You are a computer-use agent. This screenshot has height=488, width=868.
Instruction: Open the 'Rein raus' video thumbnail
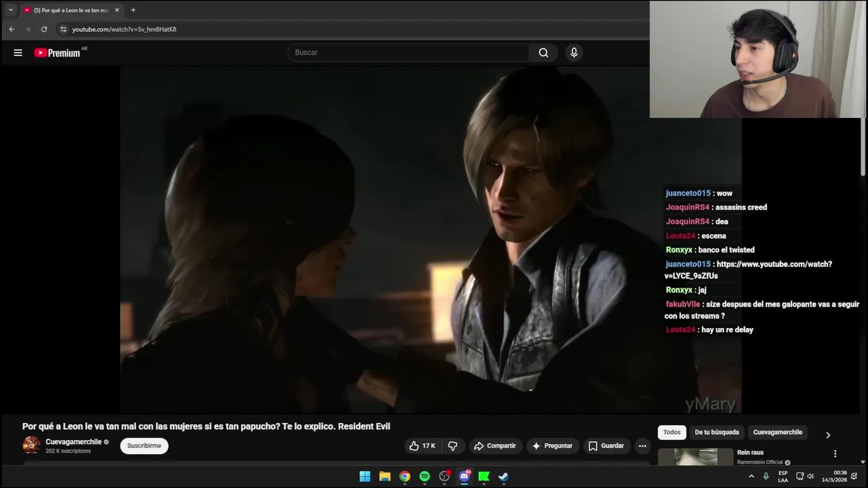696,457
